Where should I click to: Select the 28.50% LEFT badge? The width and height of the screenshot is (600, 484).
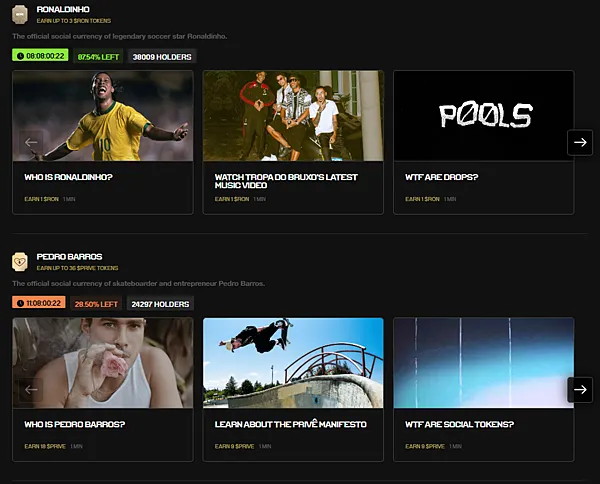[x=96, y=304]
